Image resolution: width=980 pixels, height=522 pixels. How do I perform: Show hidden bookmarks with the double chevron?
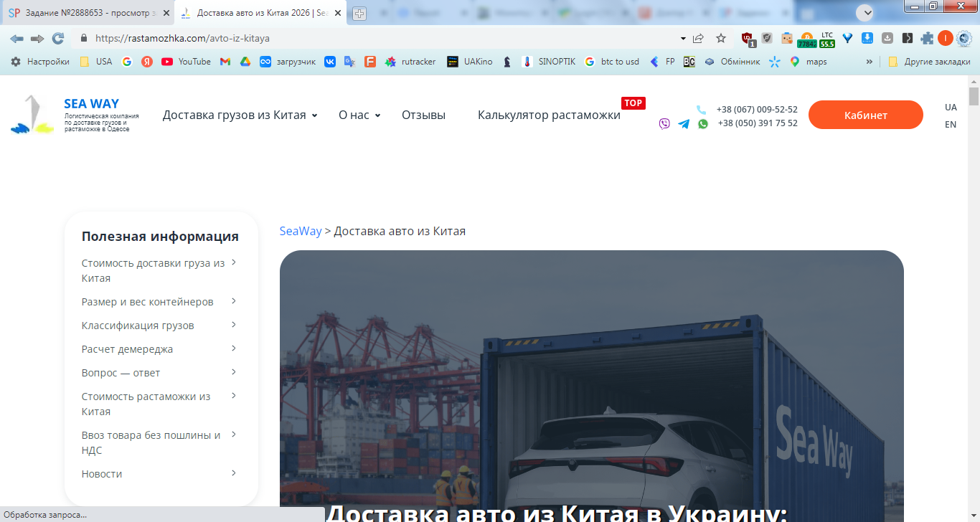click(870, 62)
